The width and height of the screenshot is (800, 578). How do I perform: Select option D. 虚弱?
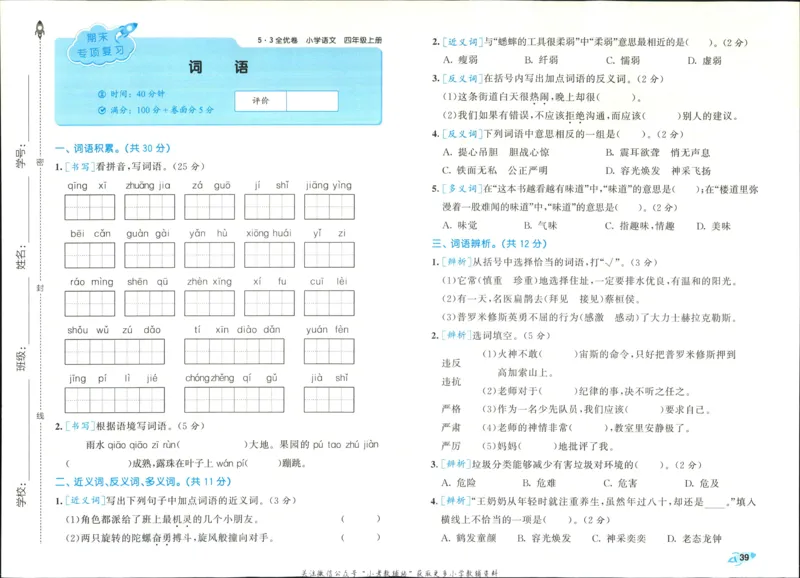coord(704,61)
